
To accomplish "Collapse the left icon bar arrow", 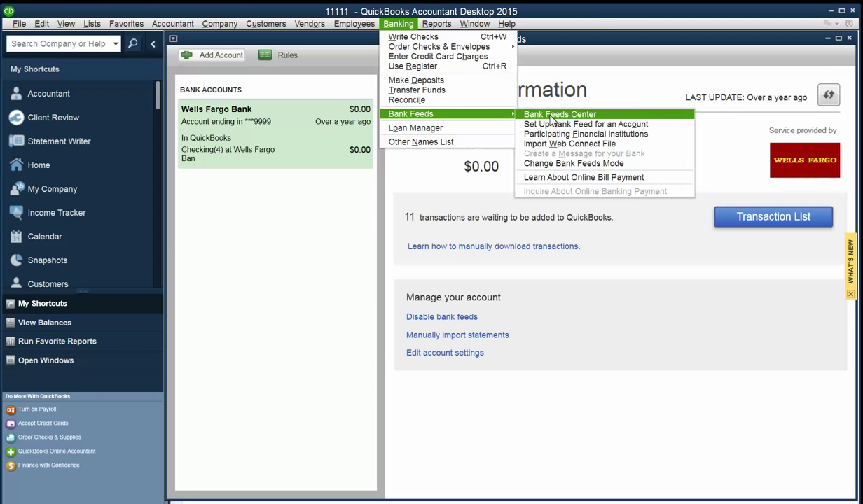I will (x=153, y=43).
